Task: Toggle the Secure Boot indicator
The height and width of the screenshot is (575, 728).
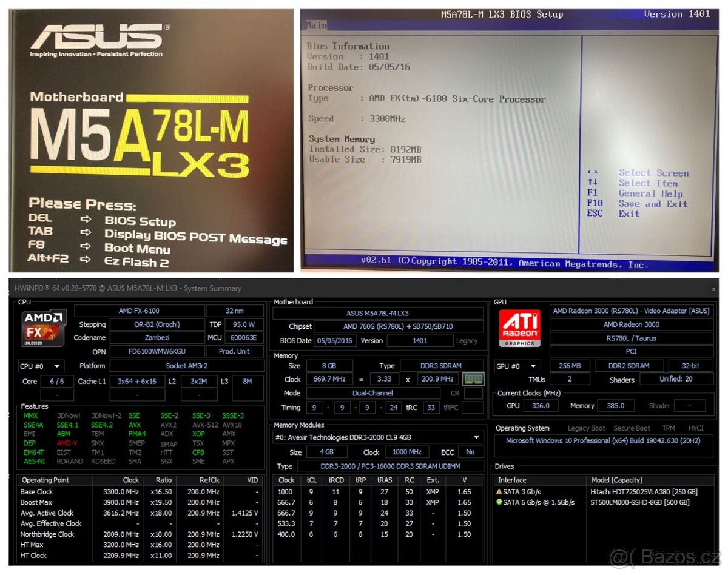Action: [x=632, y=428]
